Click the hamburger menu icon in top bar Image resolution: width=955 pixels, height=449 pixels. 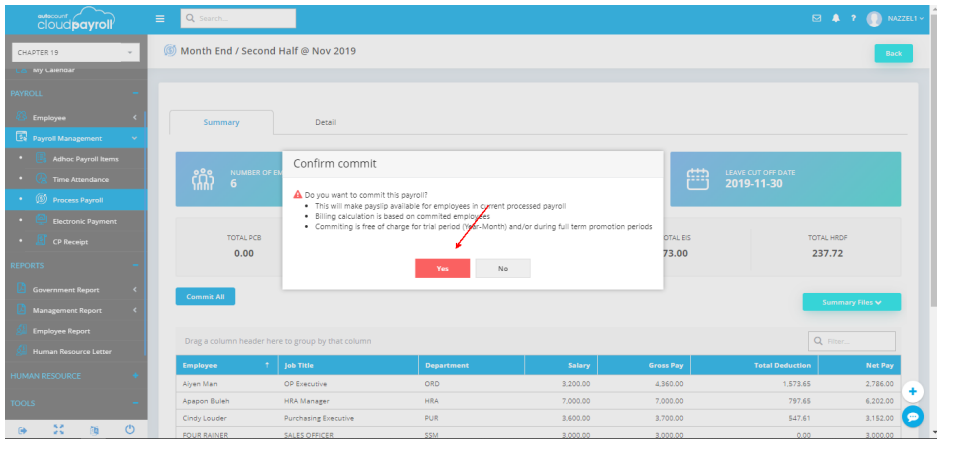click(x=160, y=18)
